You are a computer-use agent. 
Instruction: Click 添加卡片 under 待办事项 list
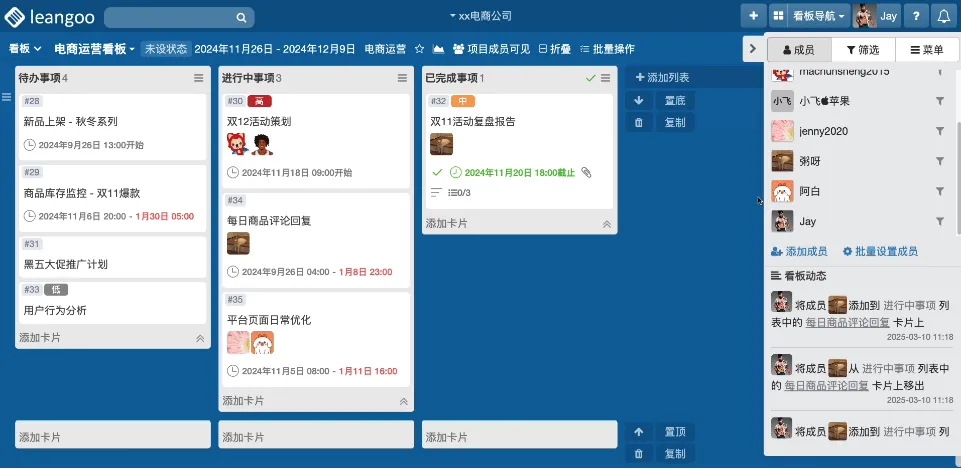tap(40, 338)
